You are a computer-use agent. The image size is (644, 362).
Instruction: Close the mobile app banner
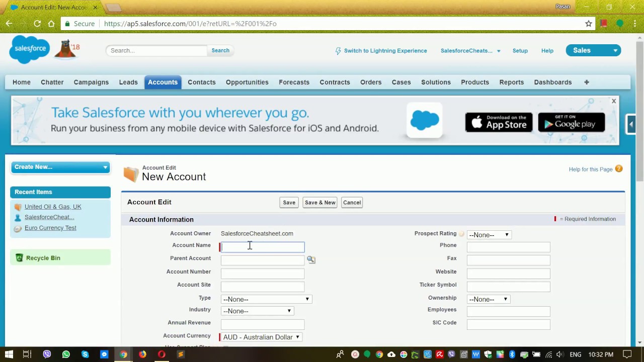pyautogui.click(x=613, y=101)
